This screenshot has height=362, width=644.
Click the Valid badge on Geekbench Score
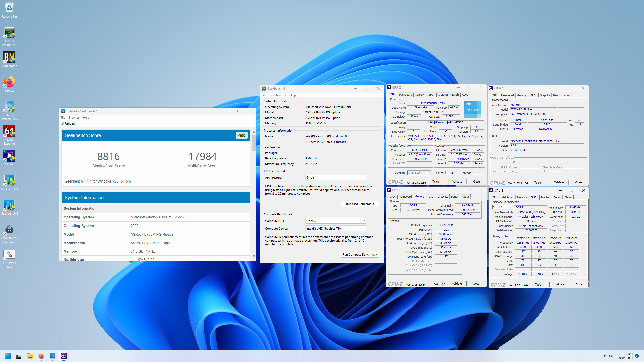[x=242, y=135]
